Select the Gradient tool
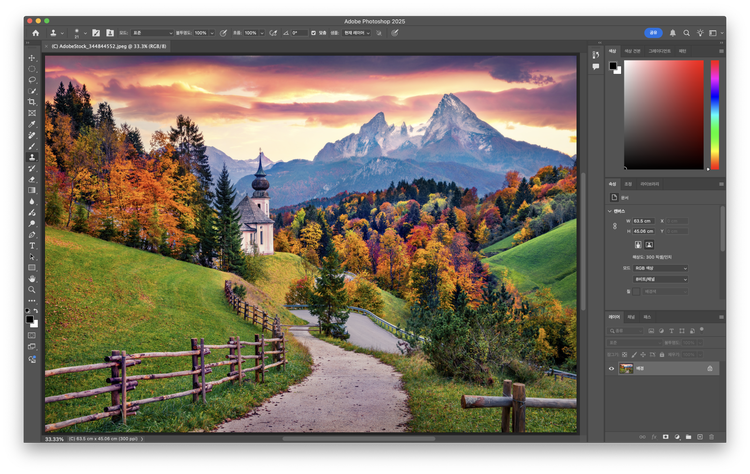 [32, 190]
